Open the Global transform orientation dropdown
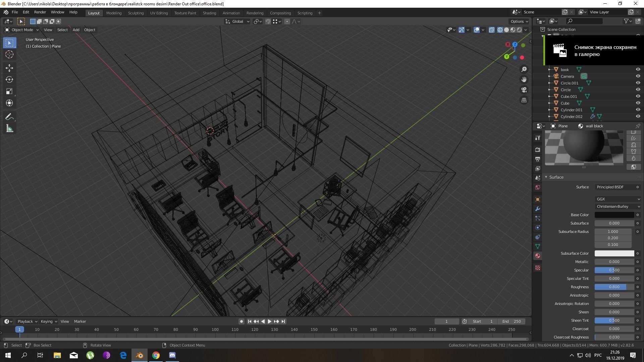644x362 pixels. 237,21
